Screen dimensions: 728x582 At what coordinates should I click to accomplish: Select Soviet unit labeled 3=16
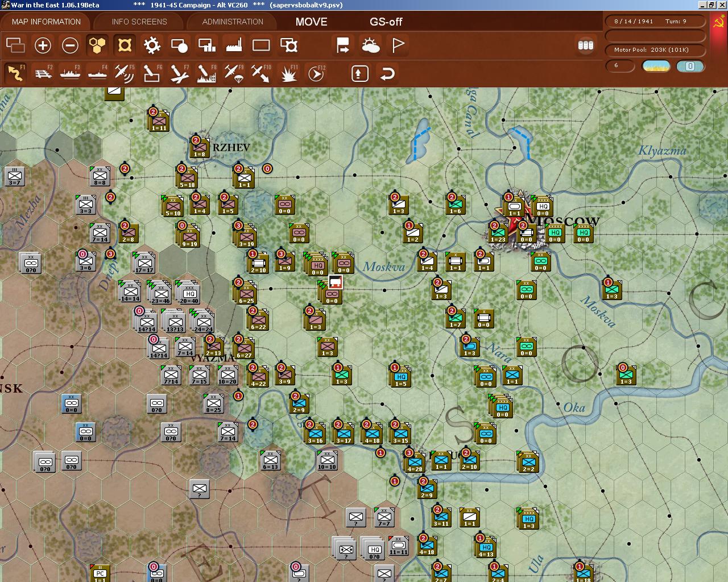tap(316, 433)
